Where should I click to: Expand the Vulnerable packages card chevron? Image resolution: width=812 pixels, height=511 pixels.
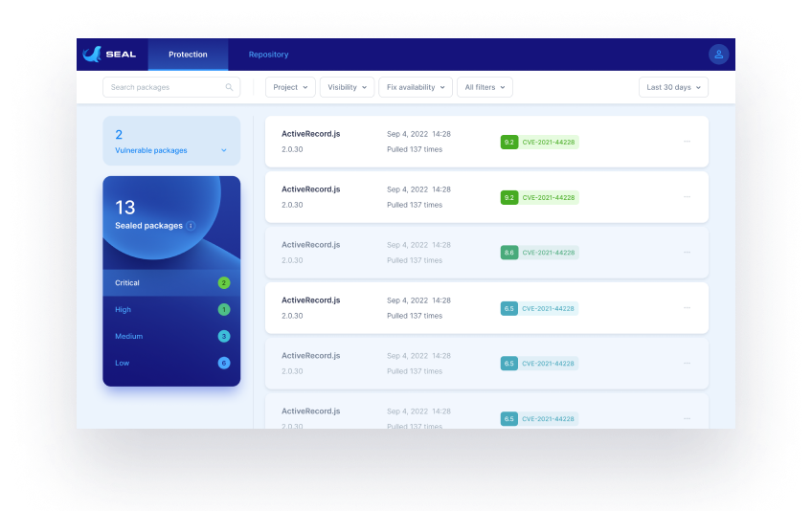[224, 150]
